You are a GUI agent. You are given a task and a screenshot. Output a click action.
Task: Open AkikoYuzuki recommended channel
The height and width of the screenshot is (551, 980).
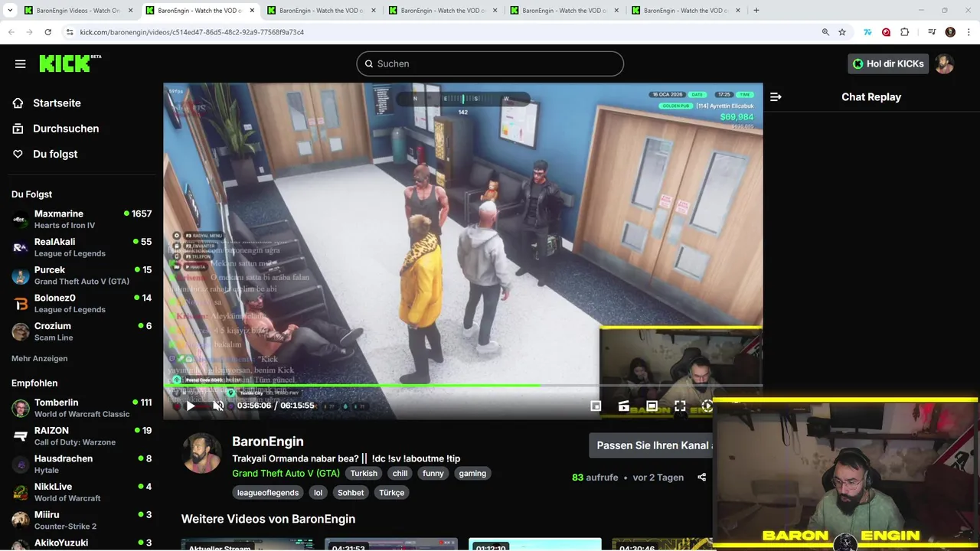click(81, 543)
